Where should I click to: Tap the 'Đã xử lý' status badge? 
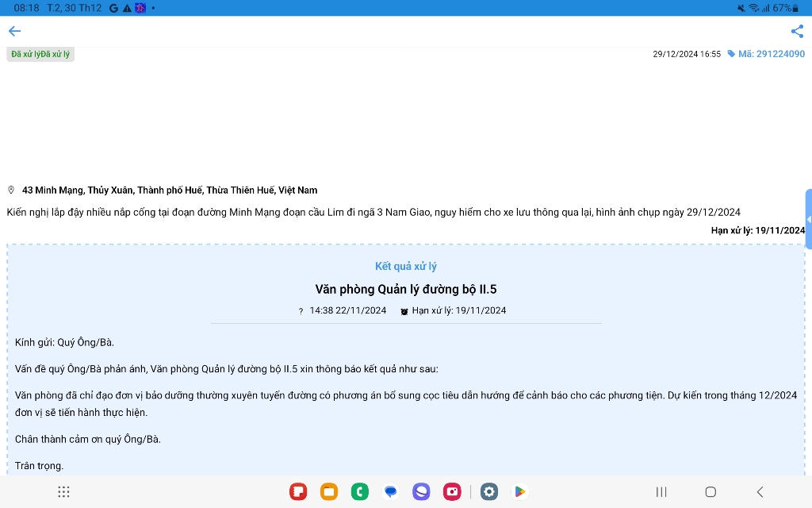pyautogui.click(x=40, y=54)
